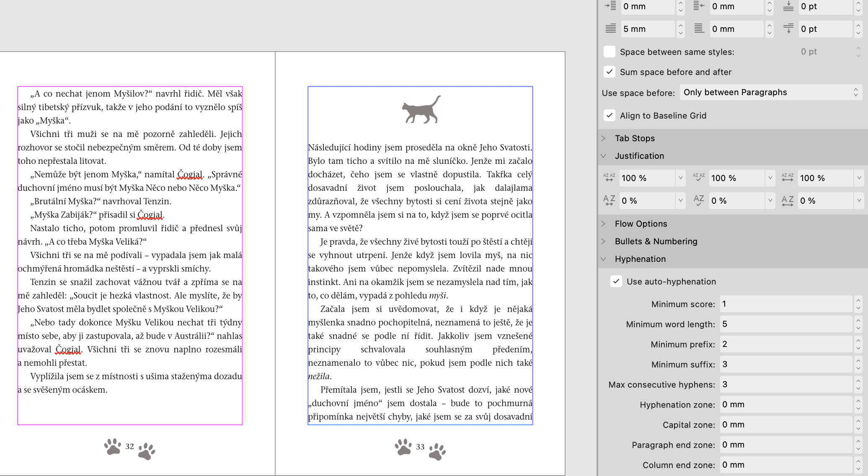868x476 pixels.
Task: Increase 5 mm left indent stepper
Action: click(681, 25)
